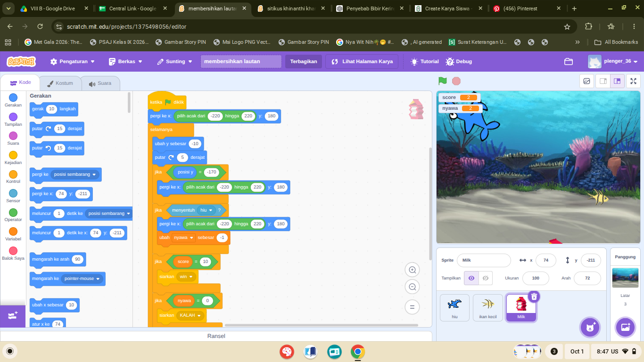Select the Gerakan block category

coord(13,100)
